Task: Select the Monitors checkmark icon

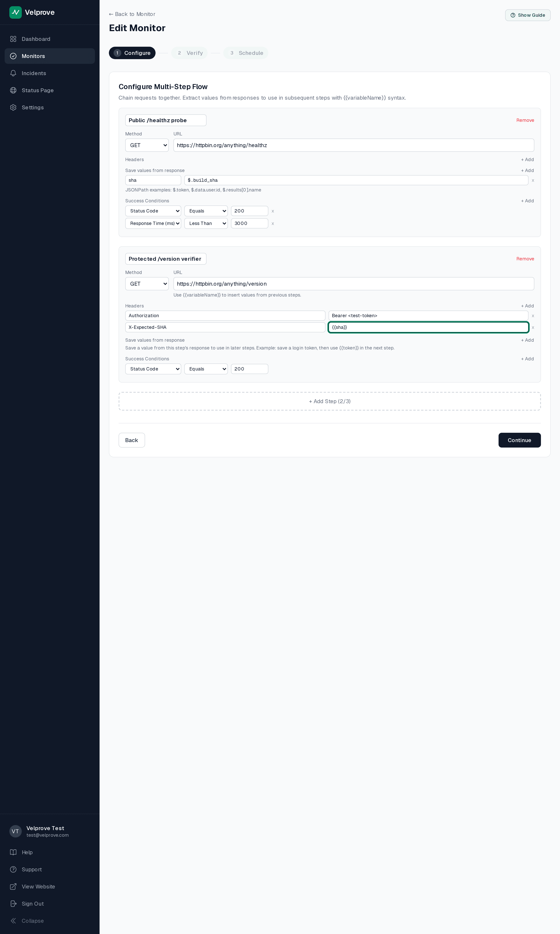Action: pyautogui.click(x=13, y=56)
